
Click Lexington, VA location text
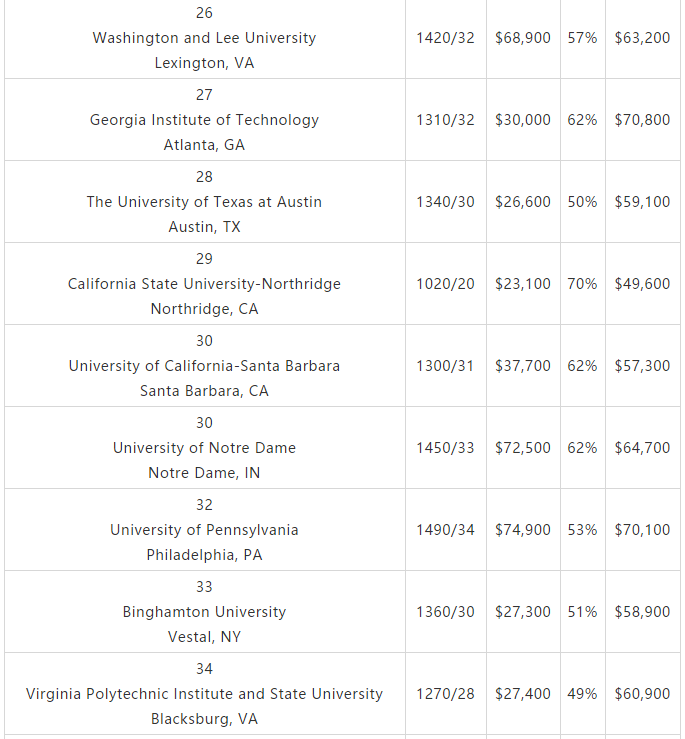[204, 63]
